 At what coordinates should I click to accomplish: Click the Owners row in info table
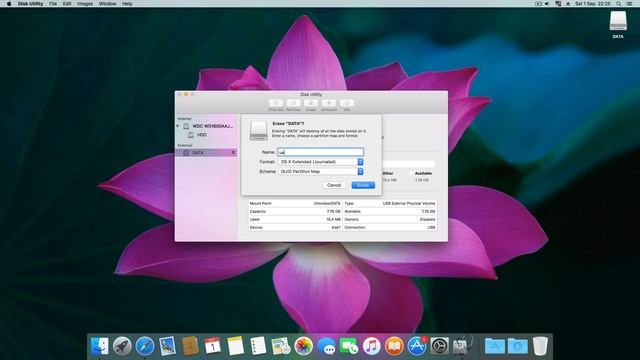pos(390,220)
